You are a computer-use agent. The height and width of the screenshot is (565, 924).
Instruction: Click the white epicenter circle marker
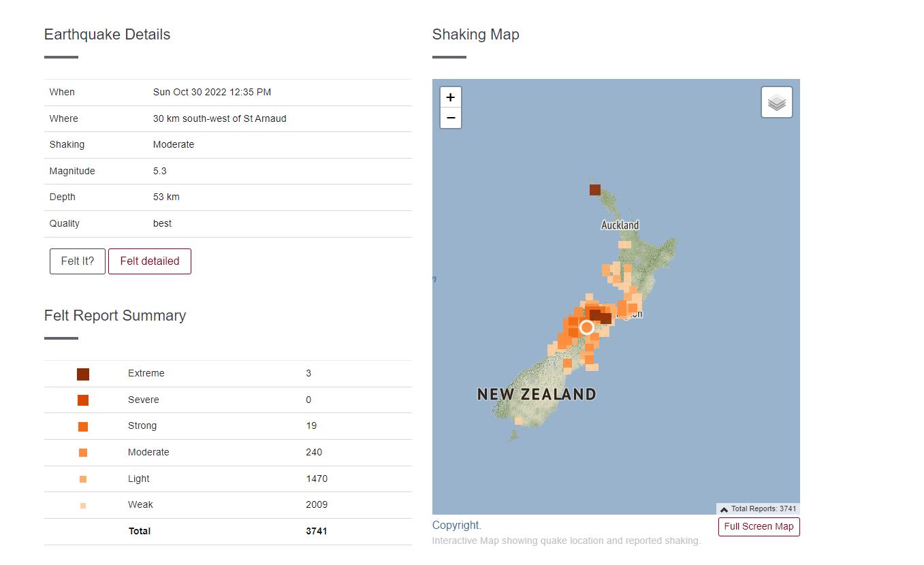[x=587, y=327]
